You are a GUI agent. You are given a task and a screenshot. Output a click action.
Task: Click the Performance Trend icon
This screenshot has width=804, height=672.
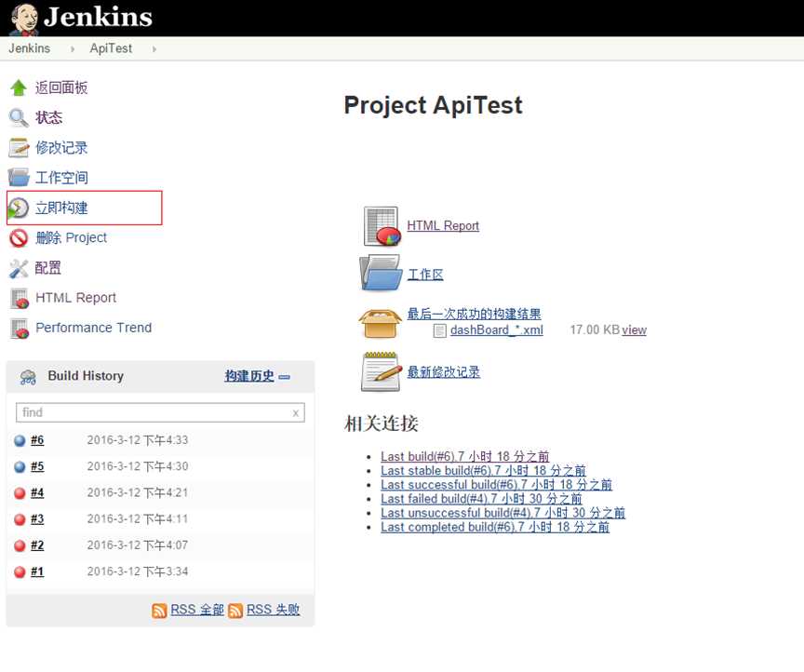pyautogui.click(x=20, y=329)
